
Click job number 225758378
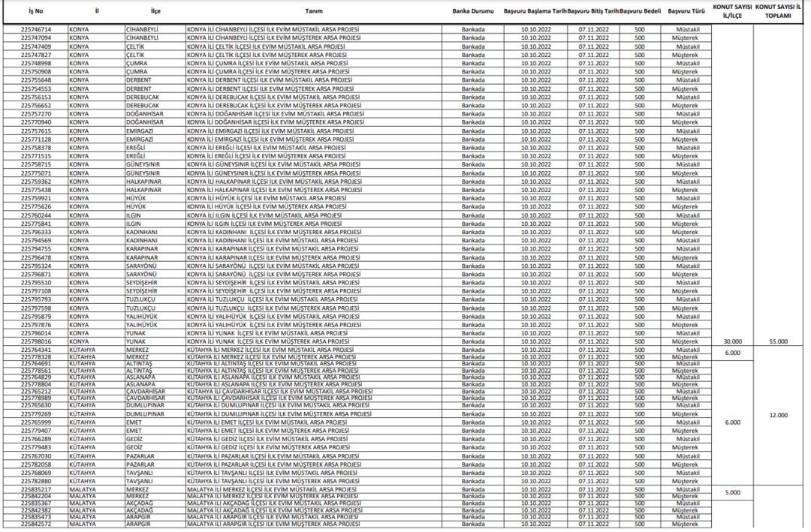[x=36, y=148]
